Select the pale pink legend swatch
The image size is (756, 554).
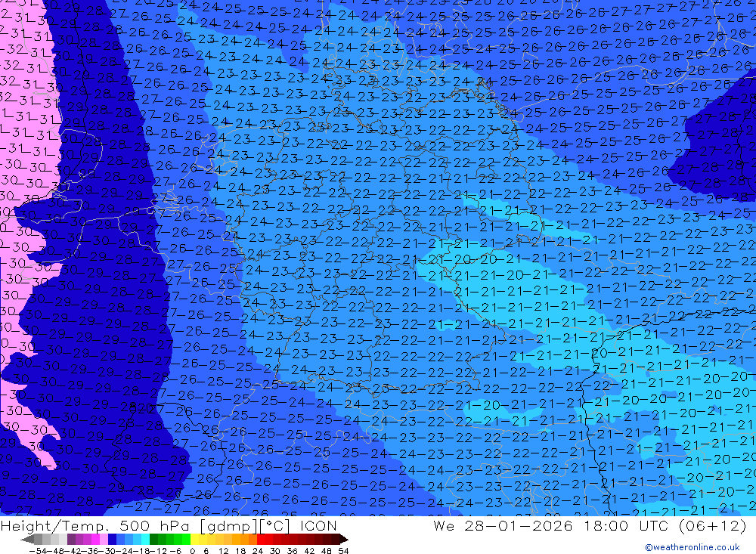pos(104,539)
